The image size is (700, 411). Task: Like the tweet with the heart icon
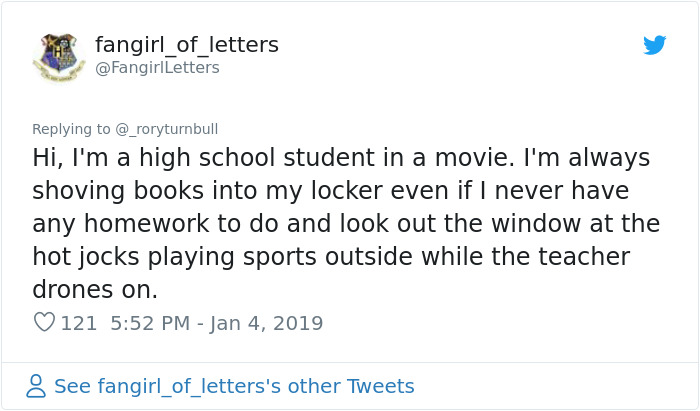44,323
